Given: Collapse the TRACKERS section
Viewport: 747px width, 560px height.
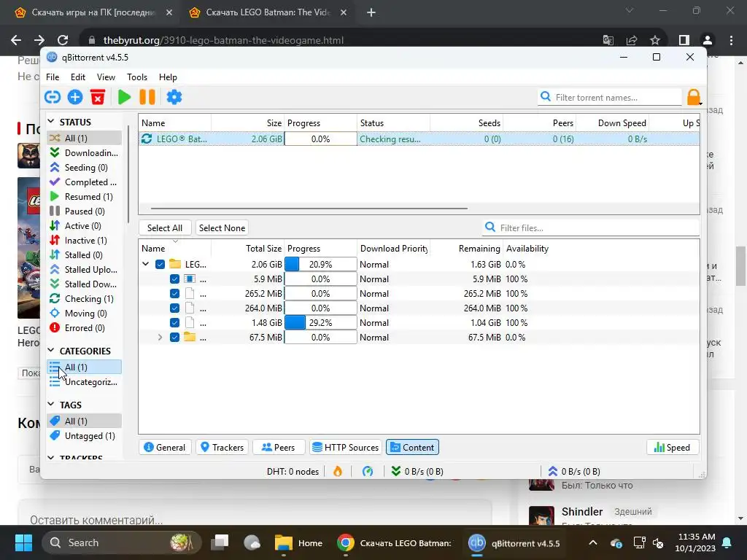Looking at the screenshot, I should (51, 458).
